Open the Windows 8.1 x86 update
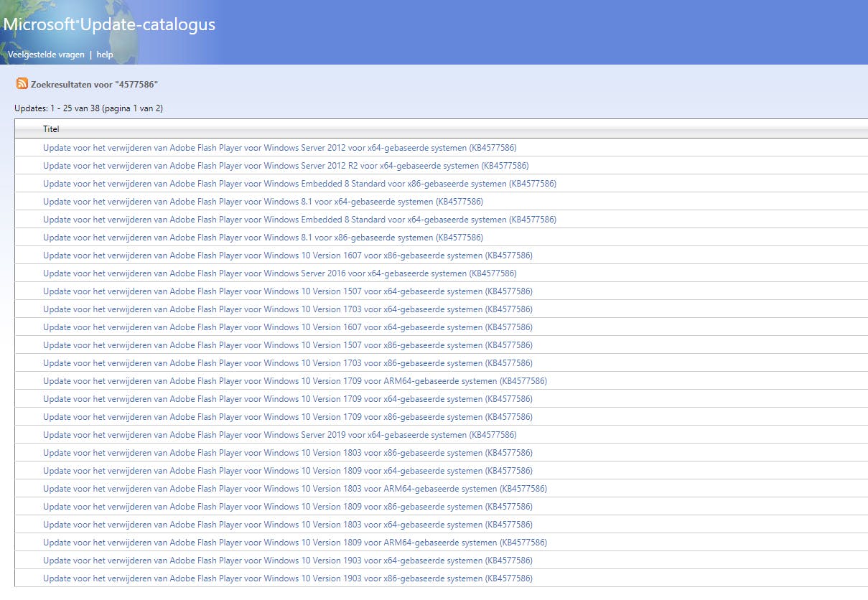Screen dimensions: 868x600 click(263, 238)
